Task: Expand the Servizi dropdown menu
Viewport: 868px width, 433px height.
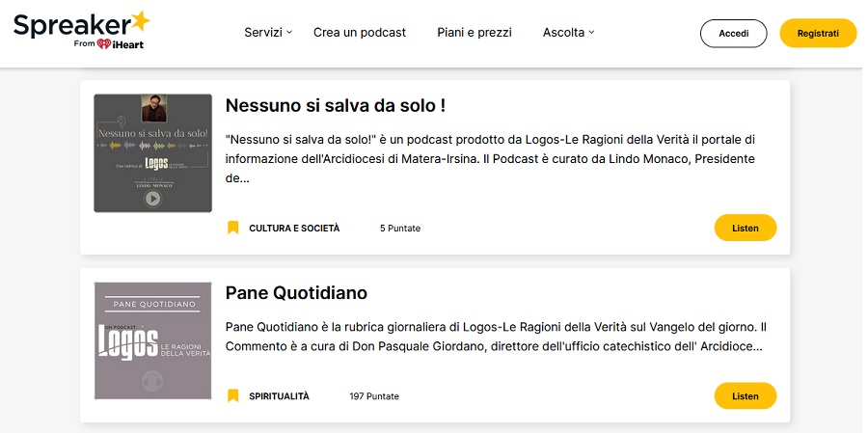Action: [268, 33]
